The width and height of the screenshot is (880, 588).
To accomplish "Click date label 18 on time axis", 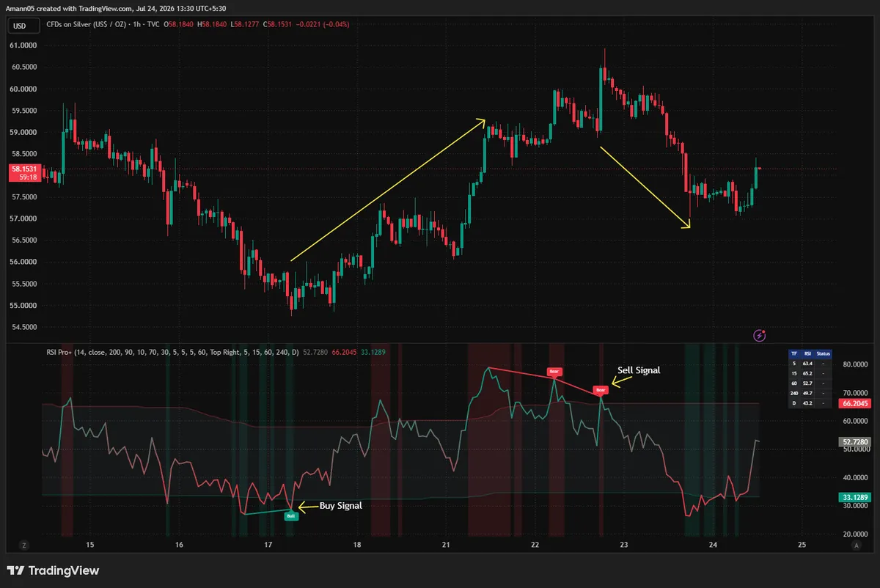I will click(357, 545).
